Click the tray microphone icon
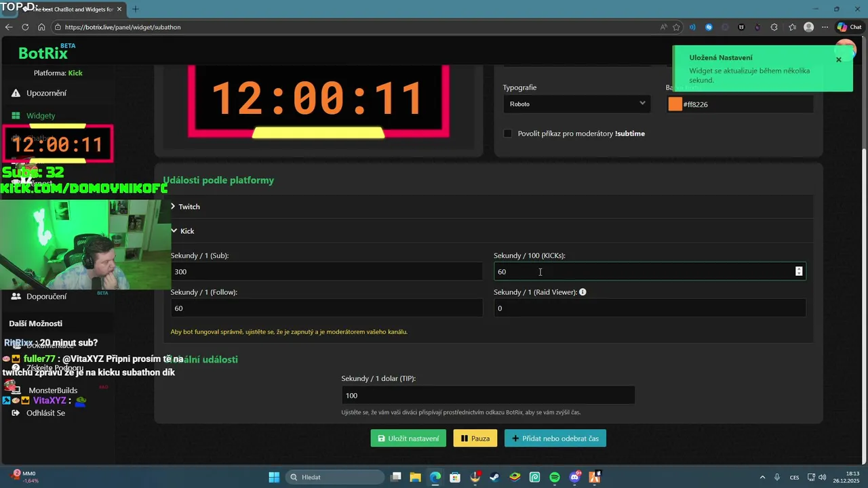Viewport: 868px width, 488px height. 777,477
